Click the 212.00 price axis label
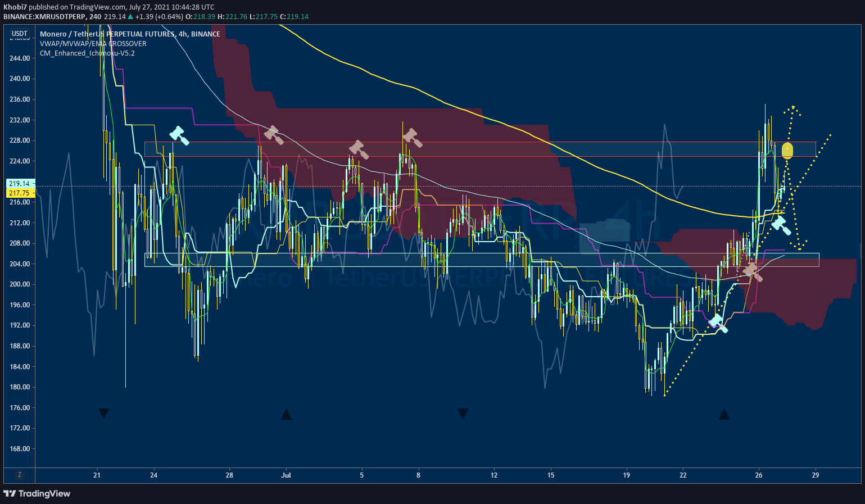 pyautogui.click(x=20, y=223)
